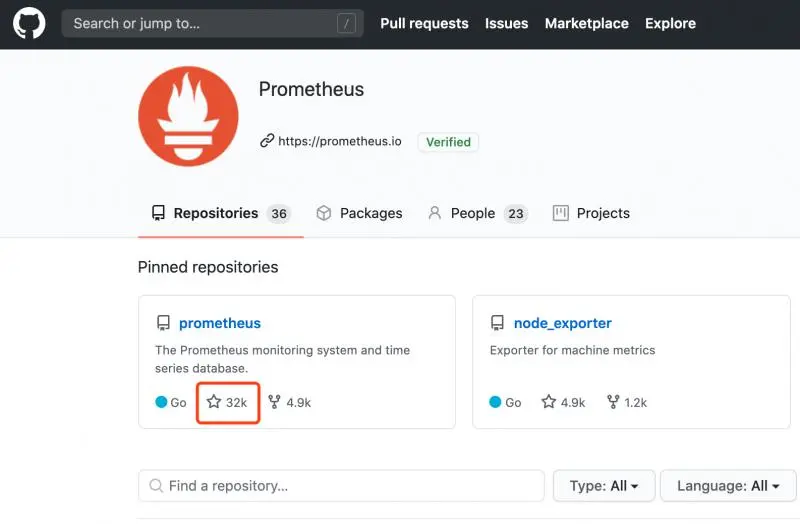Open Pull requests in top navigation
Image resolution: width=800 pixels, height=524 pixels.
[x=424, y=23]
